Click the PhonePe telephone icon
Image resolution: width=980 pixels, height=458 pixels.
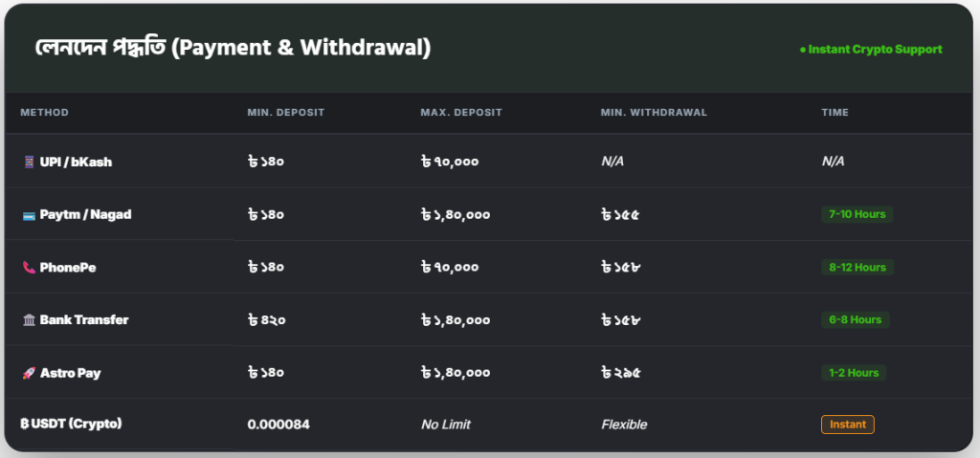[x=28, y=268]
